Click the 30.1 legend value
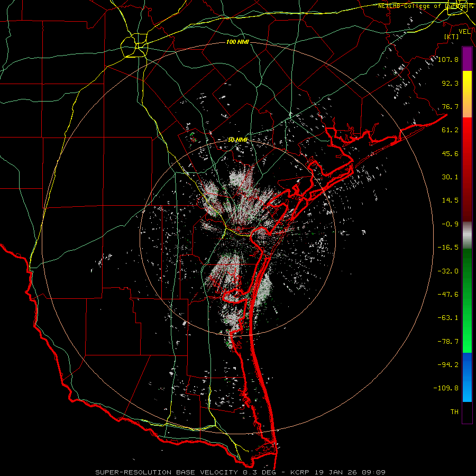 point(450,177)
